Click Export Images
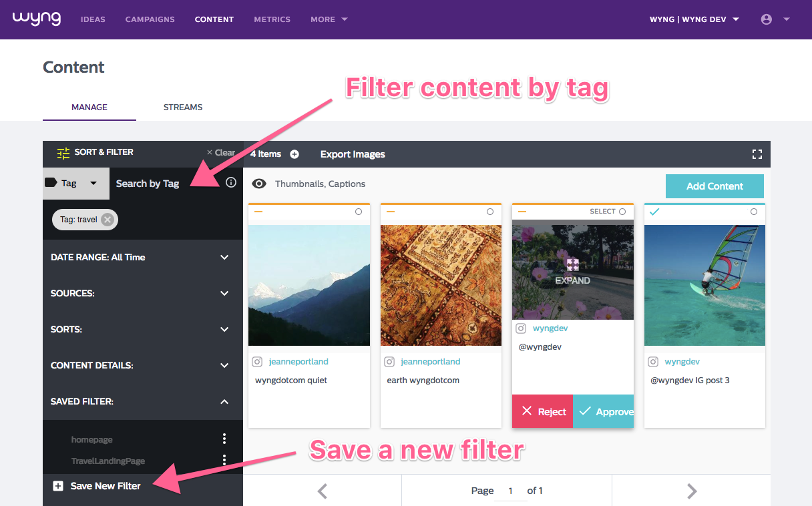The image size is (812, 506). (x=353, y=154)
